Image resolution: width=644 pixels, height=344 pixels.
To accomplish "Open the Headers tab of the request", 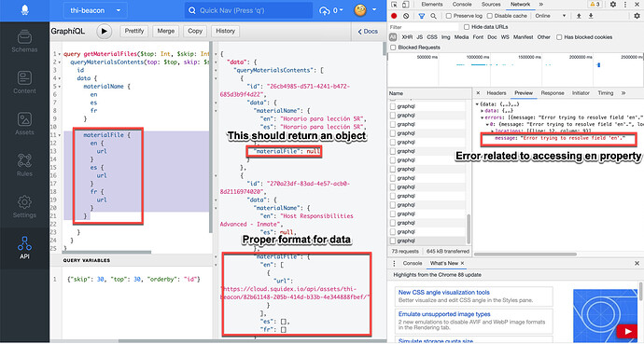I will point(497,93).
